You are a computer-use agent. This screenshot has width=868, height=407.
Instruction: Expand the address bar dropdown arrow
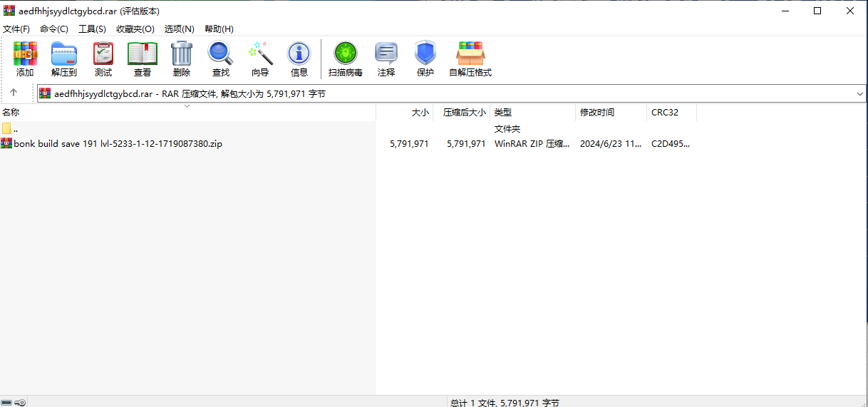[860, 93]
